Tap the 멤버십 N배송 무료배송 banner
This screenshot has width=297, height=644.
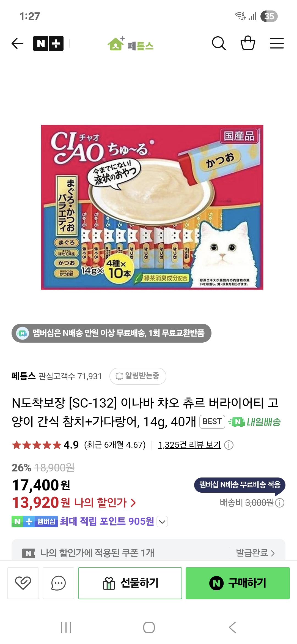pyautogui.click(x=111, y=333)
